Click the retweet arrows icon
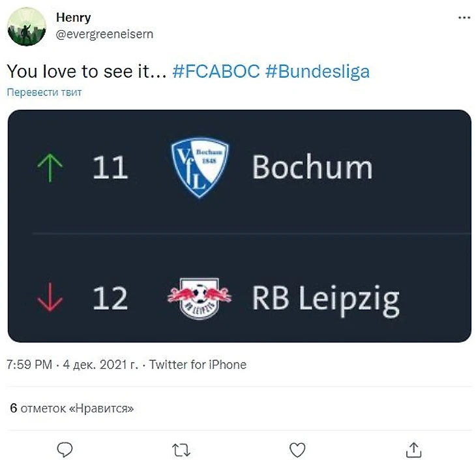Viewport: 476px width, 460px height. click(x=181, y=450)
